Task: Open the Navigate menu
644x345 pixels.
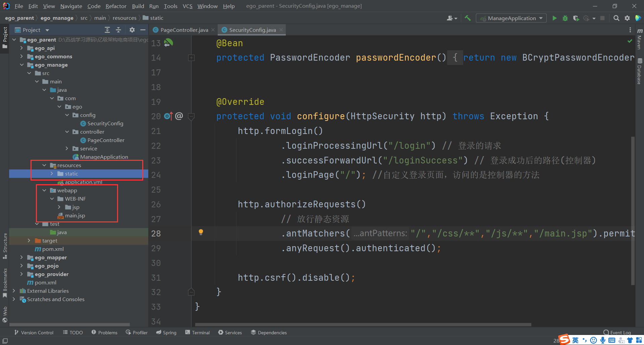Action: (x=71, y=6)
